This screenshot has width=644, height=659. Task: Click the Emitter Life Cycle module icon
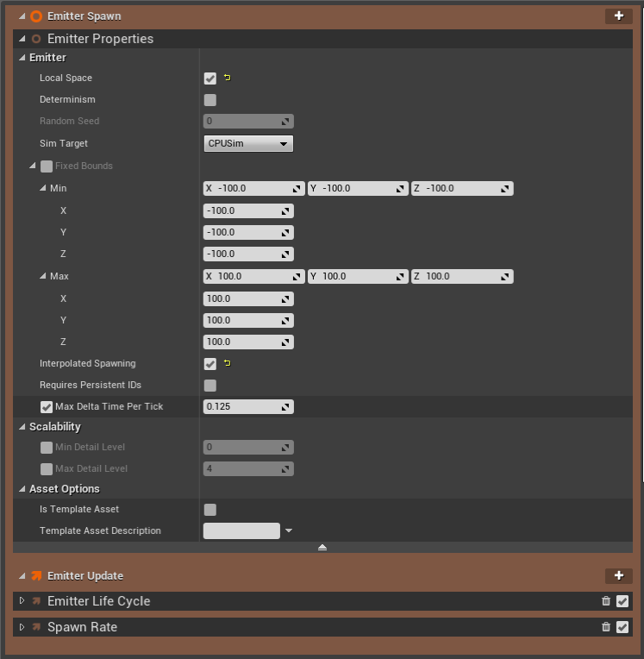pos(36,601)
